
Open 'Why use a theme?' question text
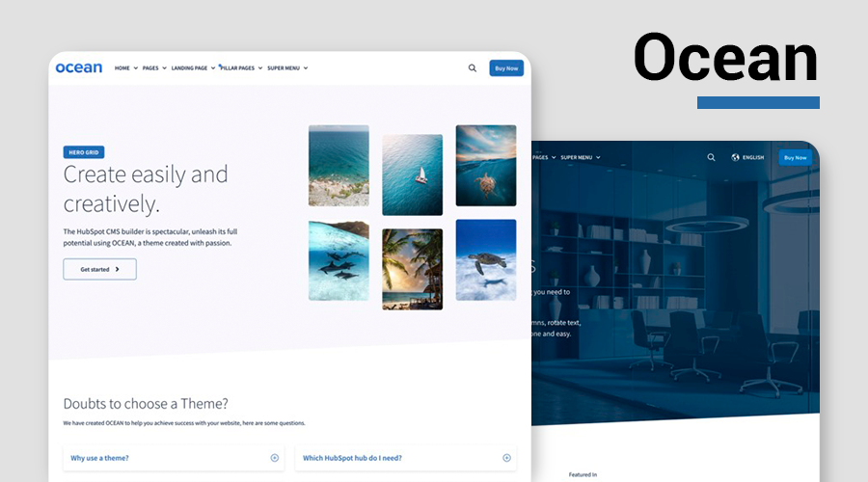click(x=99, y=458)
